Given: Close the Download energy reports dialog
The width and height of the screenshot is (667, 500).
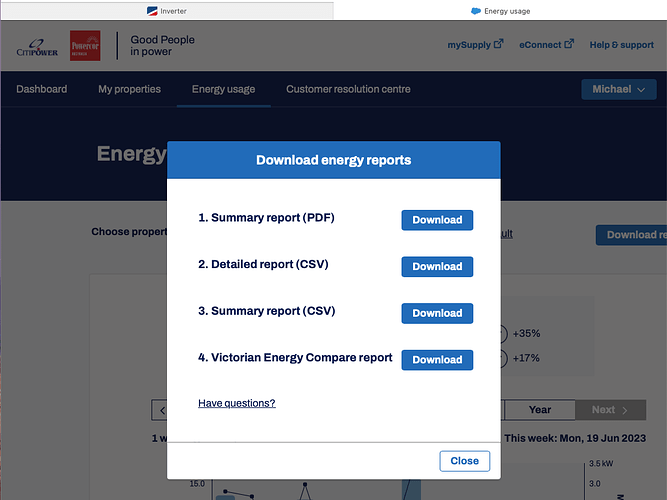Looking at the screenshot, I should 465,461.
